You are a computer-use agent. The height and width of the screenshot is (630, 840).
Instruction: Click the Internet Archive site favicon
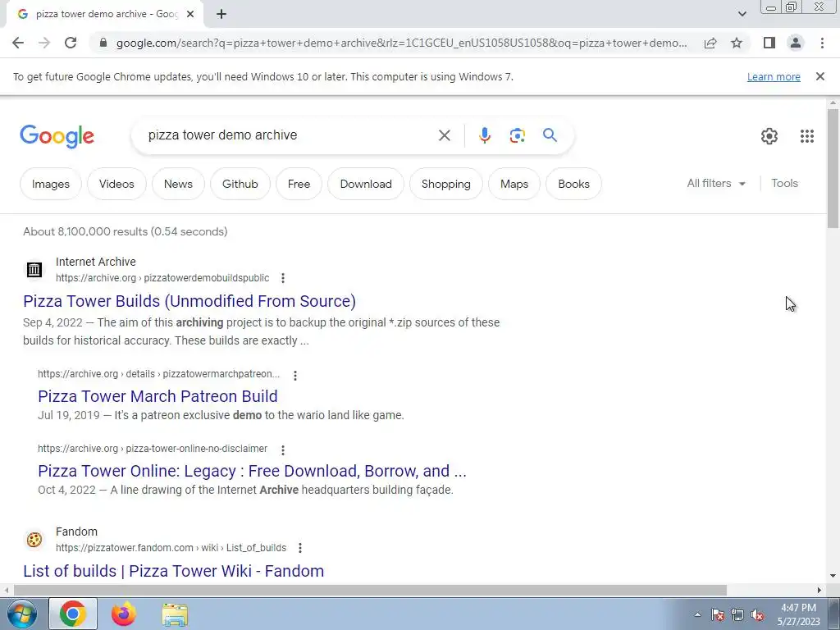point(34,269)
